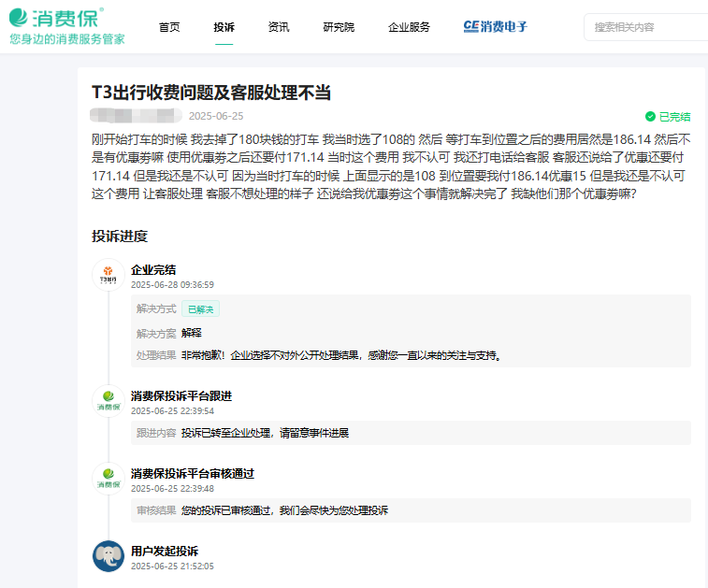Image resolution: width=708 pixels, height=588 pixels.
Task: Click the complaint title T3出行收费问题及客服处理不当
Action: point(211,93)
